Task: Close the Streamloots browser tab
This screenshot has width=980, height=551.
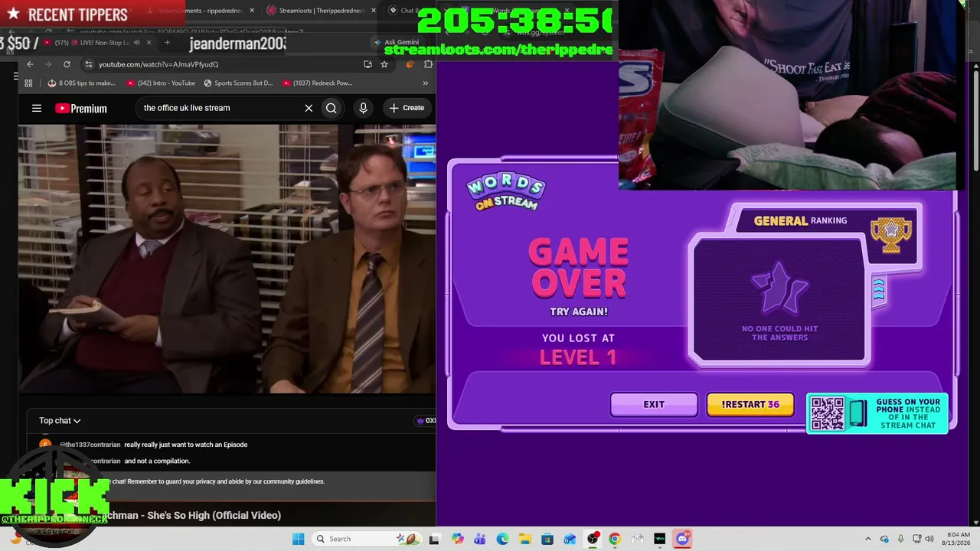Action: coord(374,11)
